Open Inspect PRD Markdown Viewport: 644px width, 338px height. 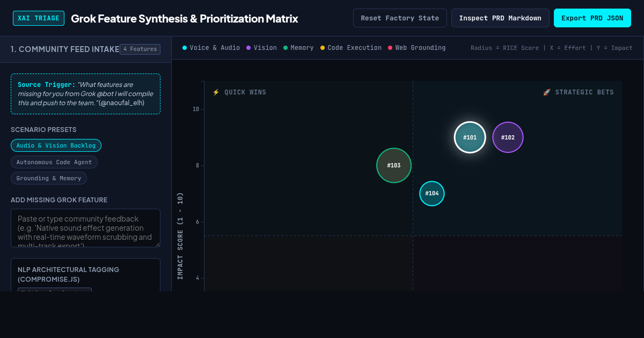[x=500, y=18]
